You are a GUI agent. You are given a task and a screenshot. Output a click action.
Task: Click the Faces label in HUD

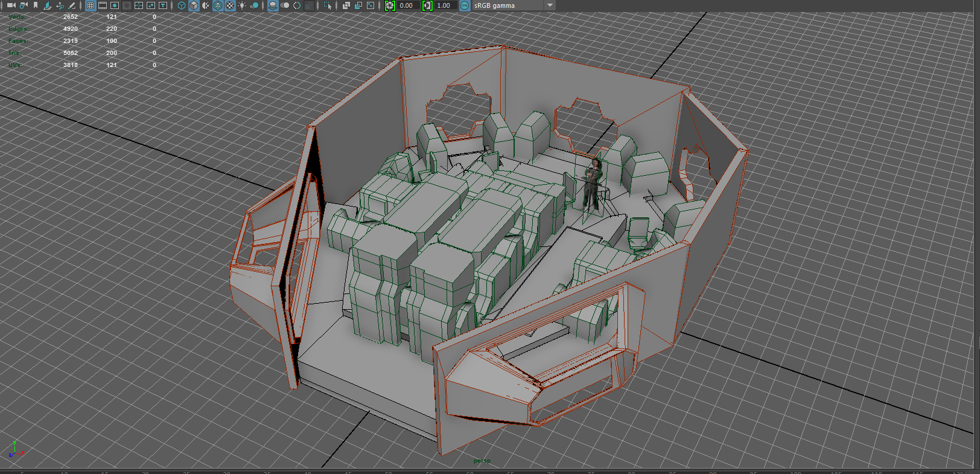[18, 41]
